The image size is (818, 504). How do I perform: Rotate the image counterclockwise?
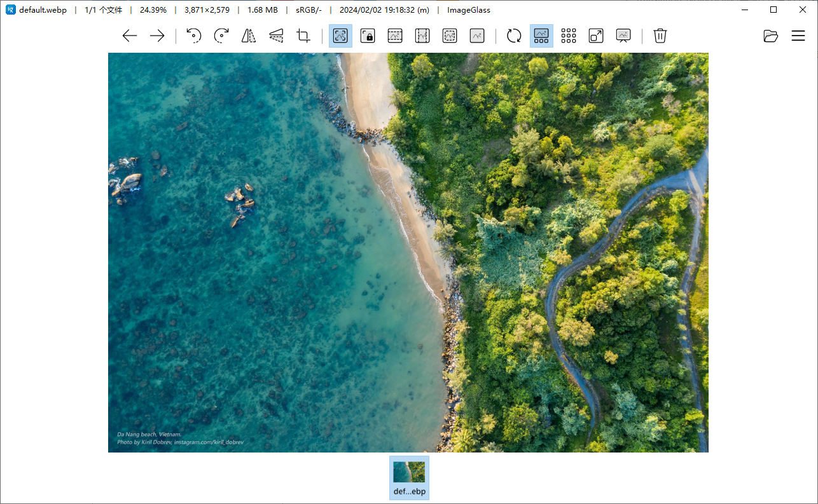pyautogui.click(x=194, y=36)
